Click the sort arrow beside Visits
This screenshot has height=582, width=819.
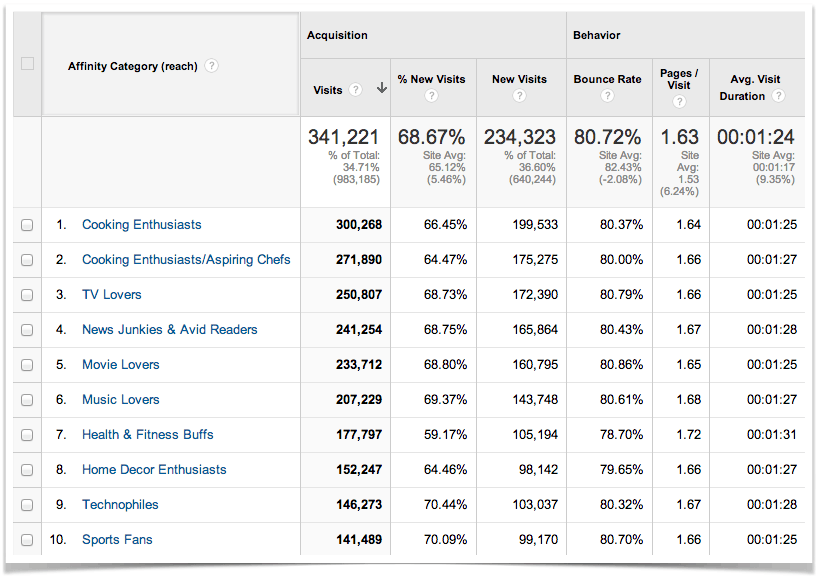pyautogui.click(x=381, y=89)
